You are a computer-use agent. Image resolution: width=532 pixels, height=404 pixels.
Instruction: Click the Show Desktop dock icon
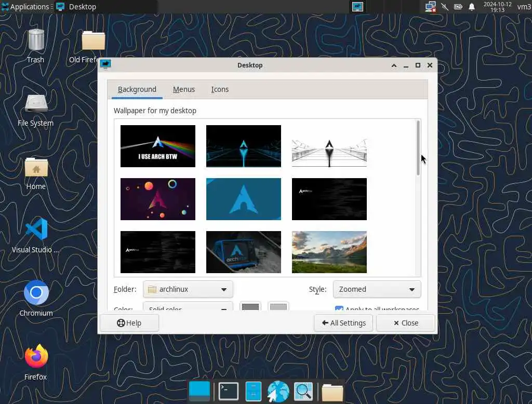click(x=199, y=391)
